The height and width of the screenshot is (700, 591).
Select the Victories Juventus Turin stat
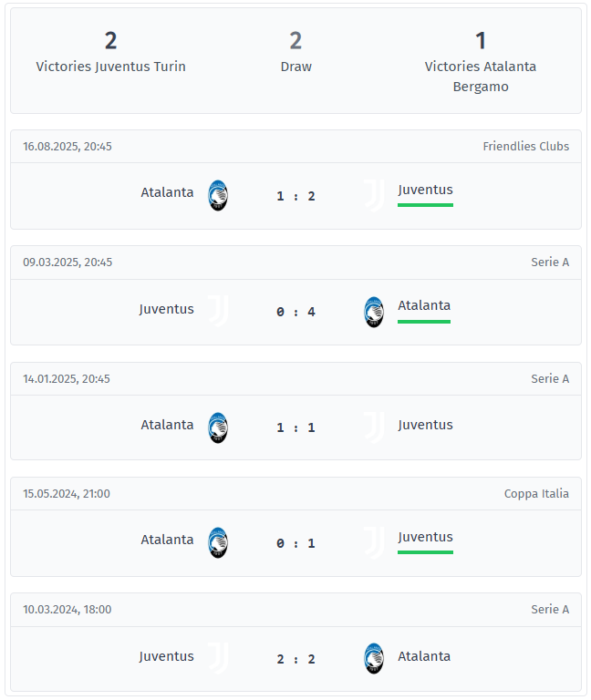110,53
